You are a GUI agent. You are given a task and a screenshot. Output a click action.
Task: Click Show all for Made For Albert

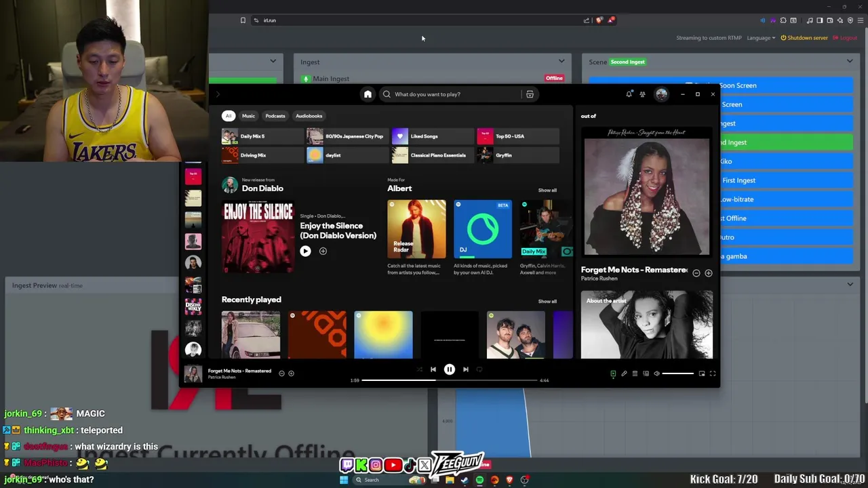pyautogui.click(x=547, y=190)
